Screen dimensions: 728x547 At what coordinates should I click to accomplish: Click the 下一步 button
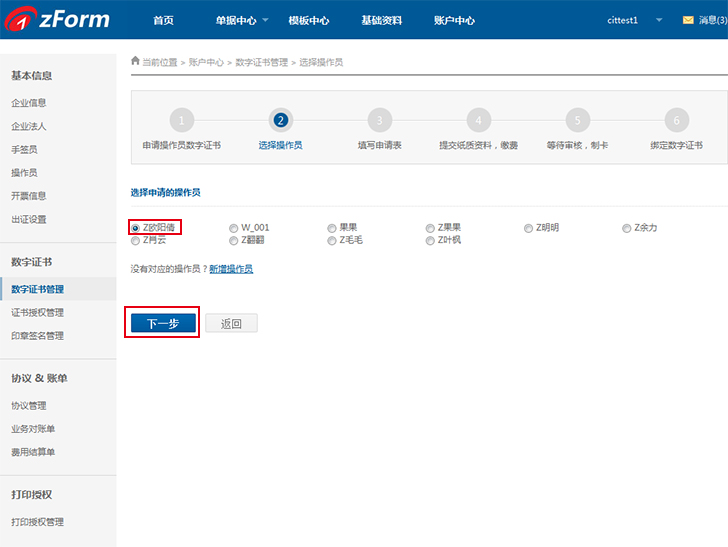tap(163, 323)
